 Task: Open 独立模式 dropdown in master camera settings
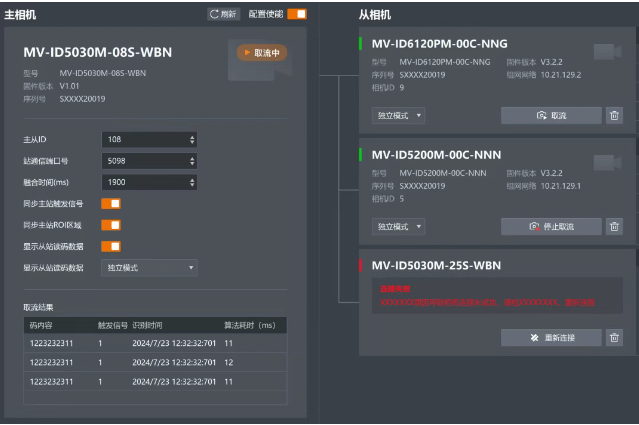tap(149, 268)
